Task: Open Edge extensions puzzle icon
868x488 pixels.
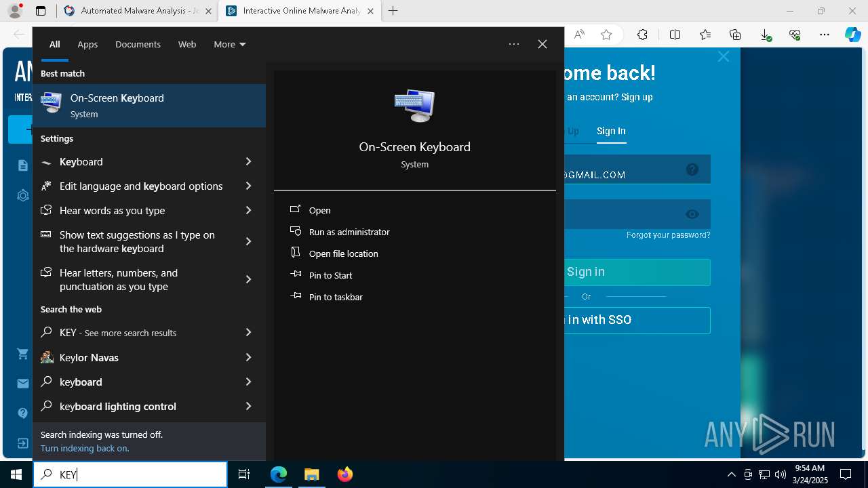Action: coord(642,35)
